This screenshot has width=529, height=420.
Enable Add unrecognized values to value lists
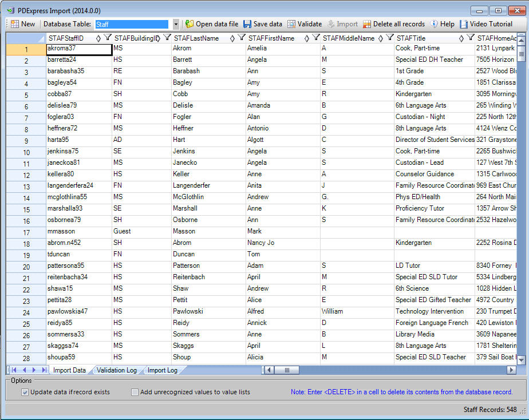(135, 393)
